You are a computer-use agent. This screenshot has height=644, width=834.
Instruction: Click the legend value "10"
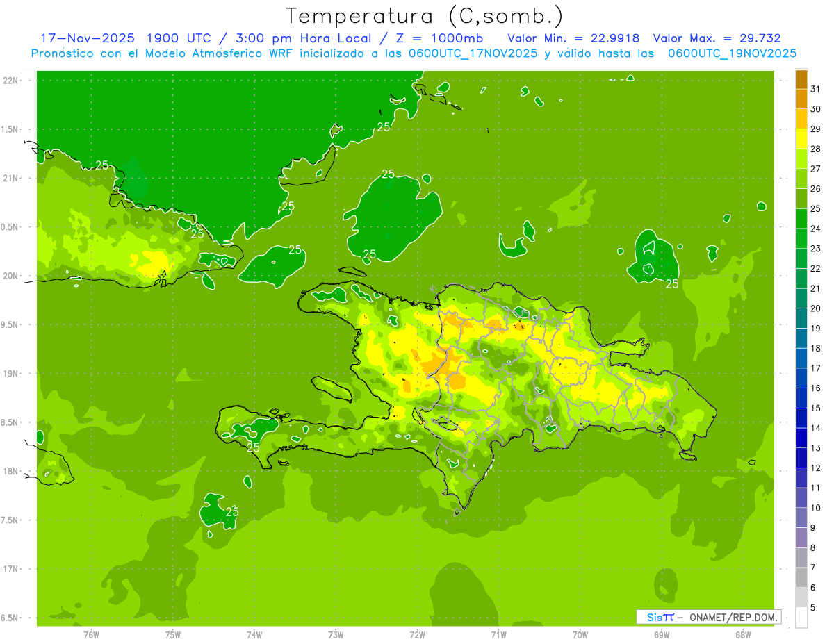816,508
